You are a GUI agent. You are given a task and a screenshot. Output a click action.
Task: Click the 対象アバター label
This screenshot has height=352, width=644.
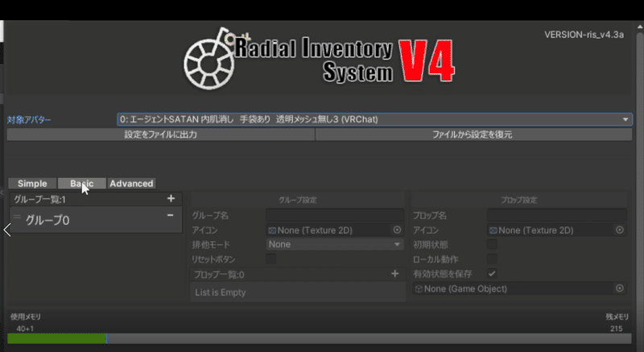(29, 120)
